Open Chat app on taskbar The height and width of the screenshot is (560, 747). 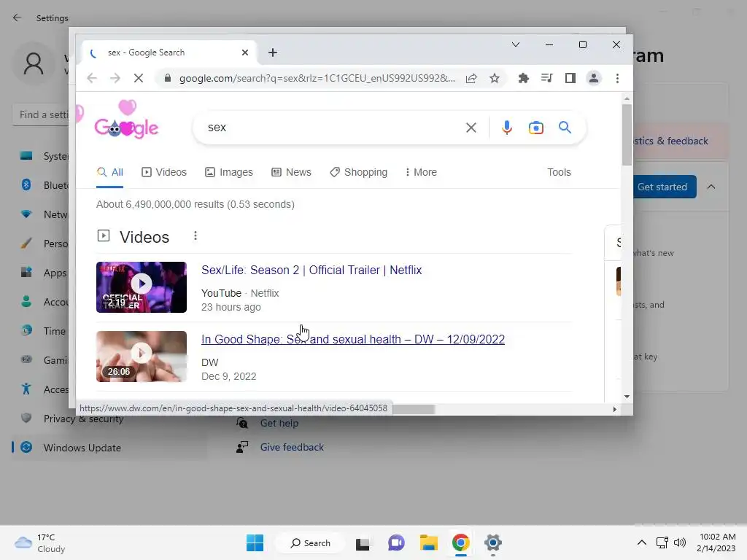click(396, 542)
